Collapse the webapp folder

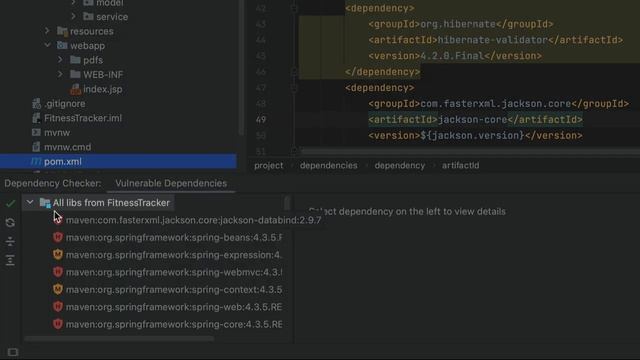(47, 45)
